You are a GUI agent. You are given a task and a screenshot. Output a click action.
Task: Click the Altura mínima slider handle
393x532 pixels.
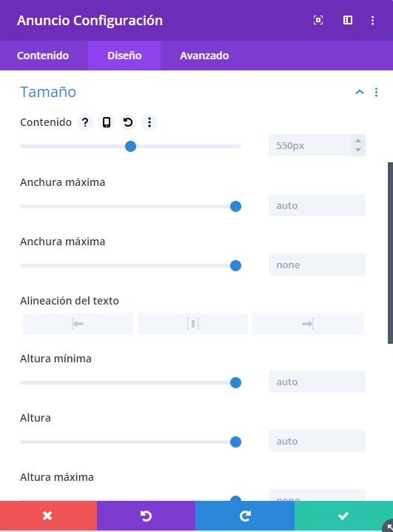coord(235,383)
